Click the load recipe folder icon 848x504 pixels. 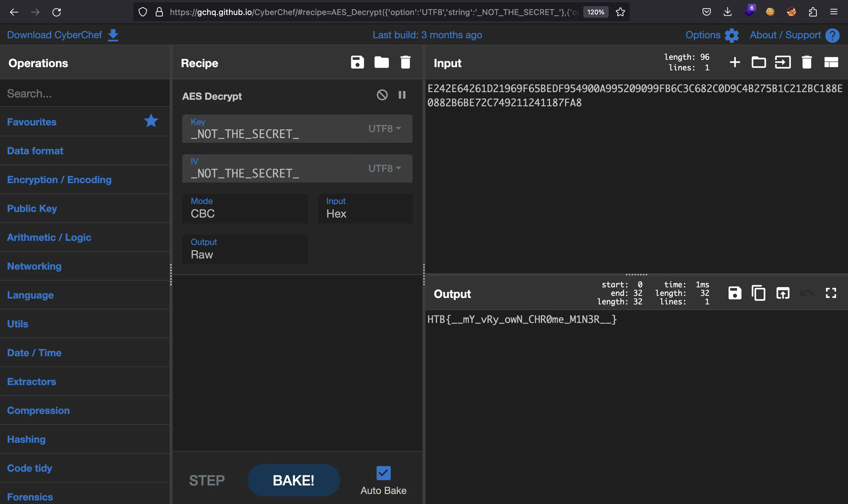pos(382,62)
